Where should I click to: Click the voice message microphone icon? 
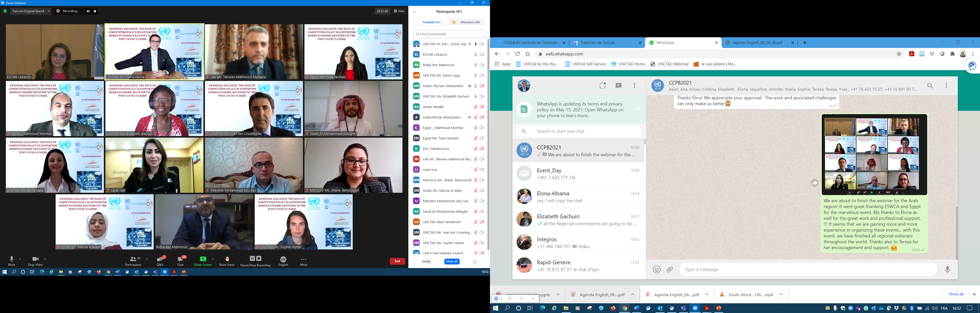click(948, 270)
